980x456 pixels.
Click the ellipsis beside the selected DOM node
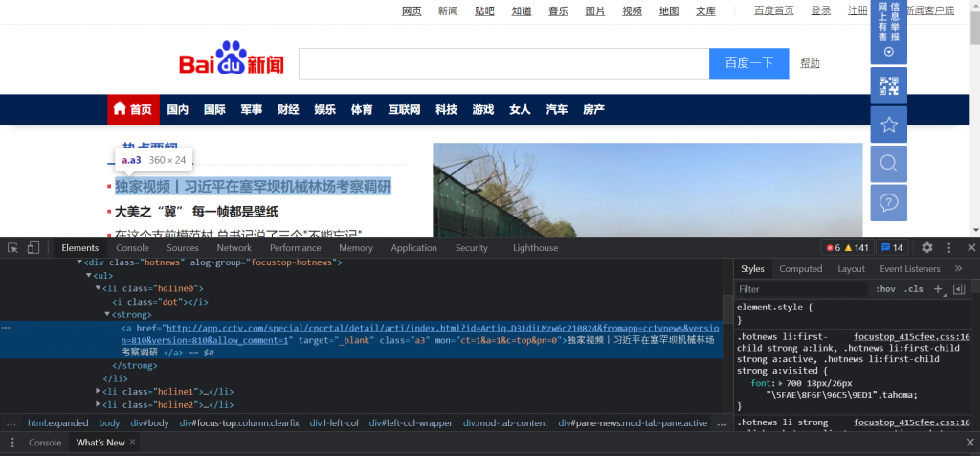pyautogui.click(x=7, y=327)
